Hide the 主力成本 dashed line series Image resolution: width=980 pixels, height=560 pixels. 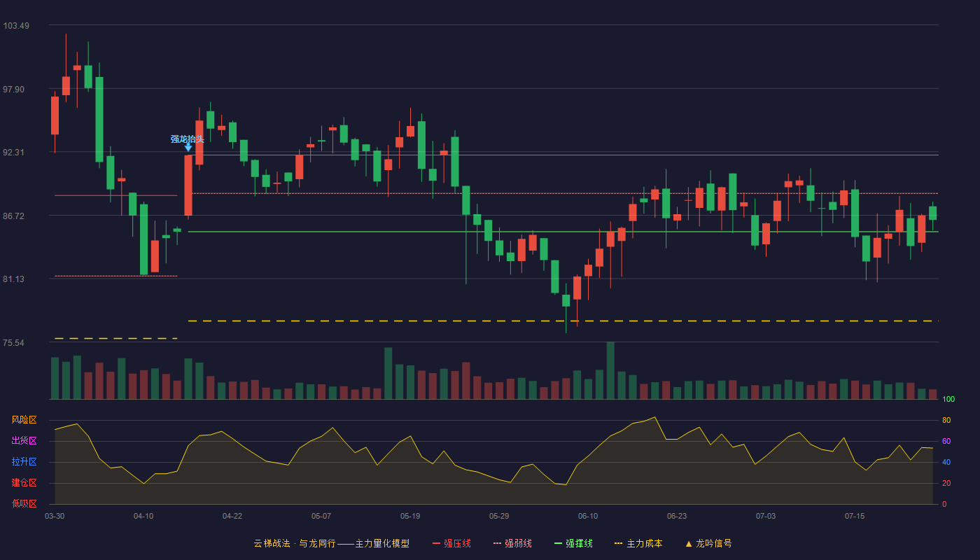638,543
